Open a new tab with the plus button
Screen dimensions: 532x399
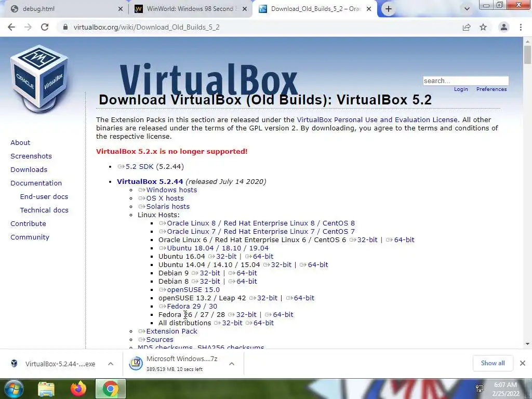389,9
